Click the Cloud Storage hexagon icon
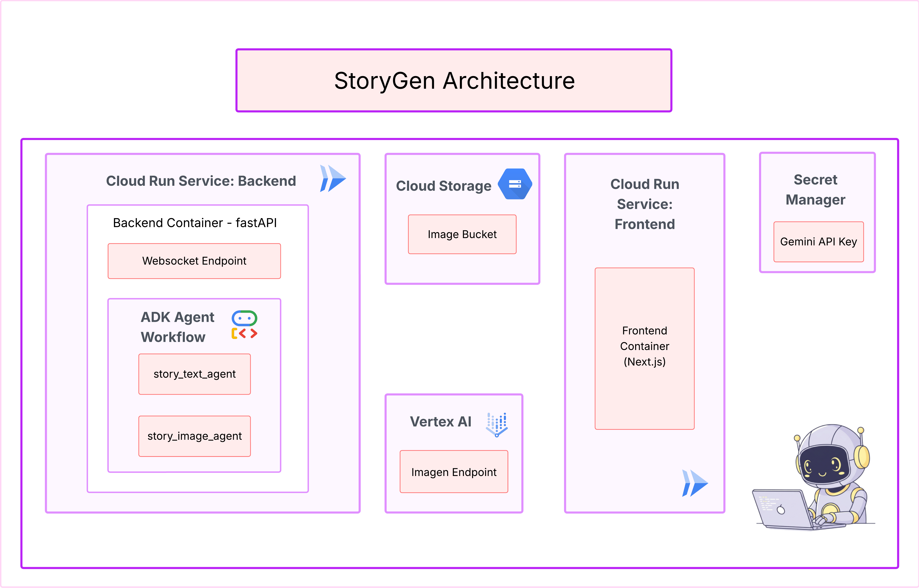The height and width of the screenshot is (588, 919). (x=515, y=184)
